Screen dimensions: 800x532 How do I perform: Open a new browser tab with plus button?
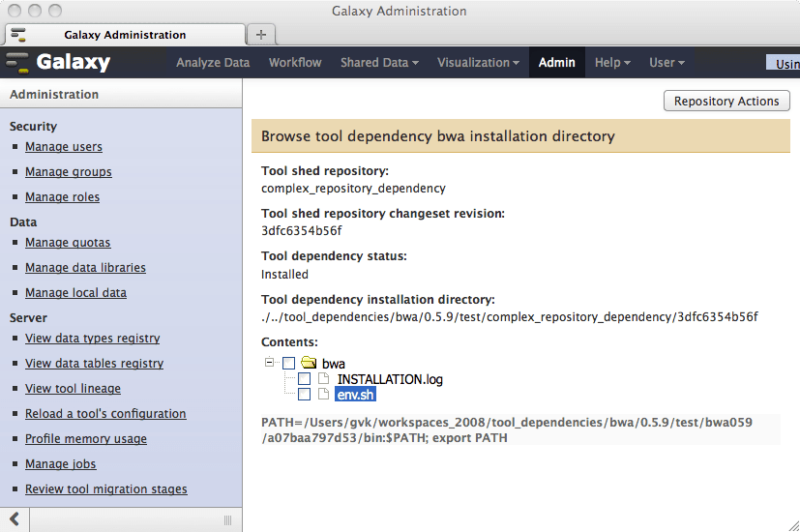tap(260, 34)
